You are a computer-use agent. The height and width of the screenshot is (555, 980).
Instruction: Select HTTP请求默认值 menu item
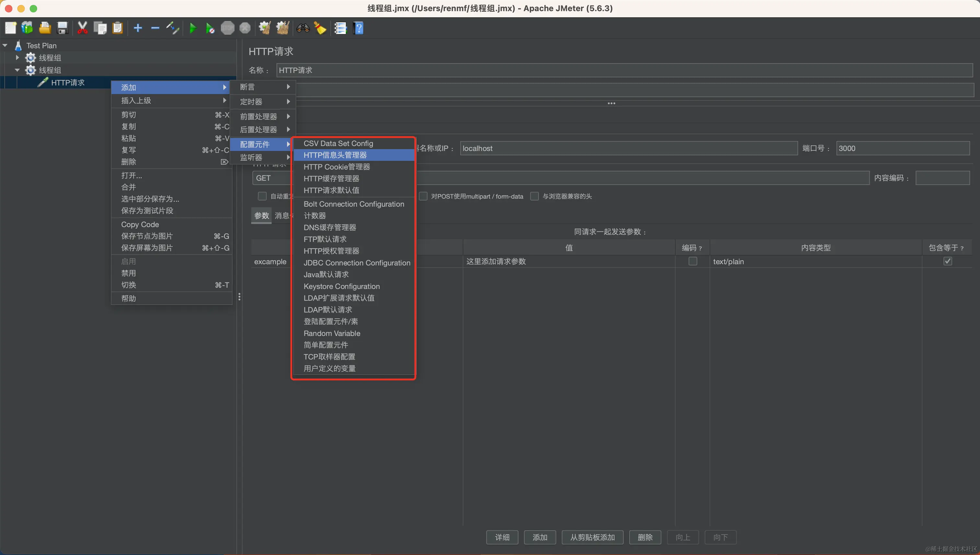pos(353,190)
